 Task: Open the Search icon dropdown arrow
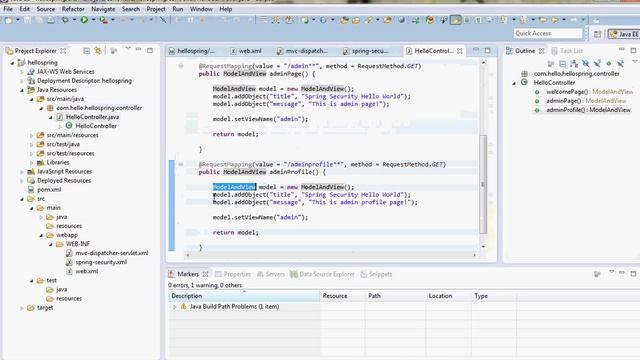(x=378, y=20)
